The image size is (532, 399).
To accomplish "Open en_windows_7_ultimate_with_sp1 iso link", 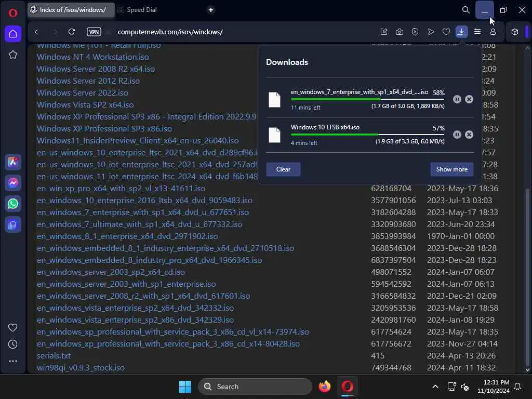I will tap(139, 224).
